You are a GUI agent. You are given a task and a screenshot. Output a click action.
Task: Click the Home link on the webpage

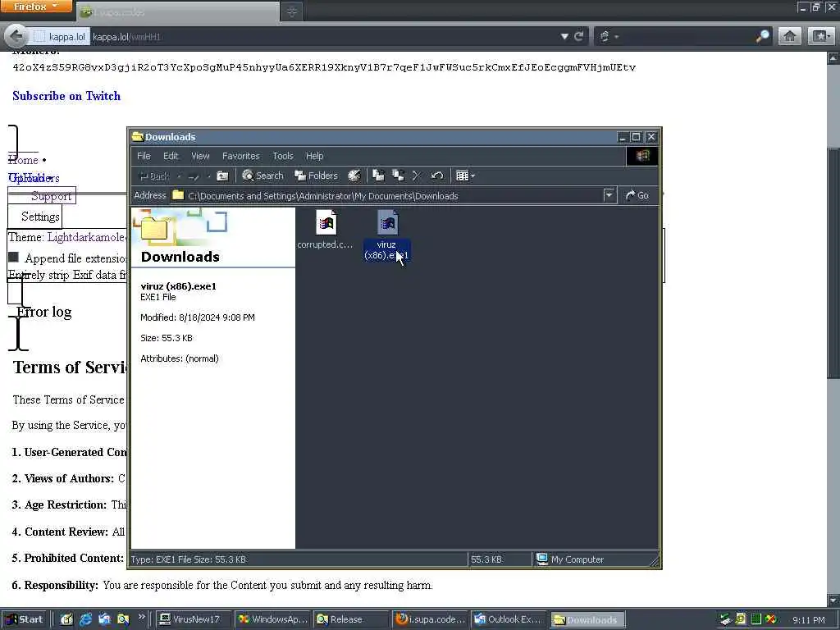click(x=23, y=160)
